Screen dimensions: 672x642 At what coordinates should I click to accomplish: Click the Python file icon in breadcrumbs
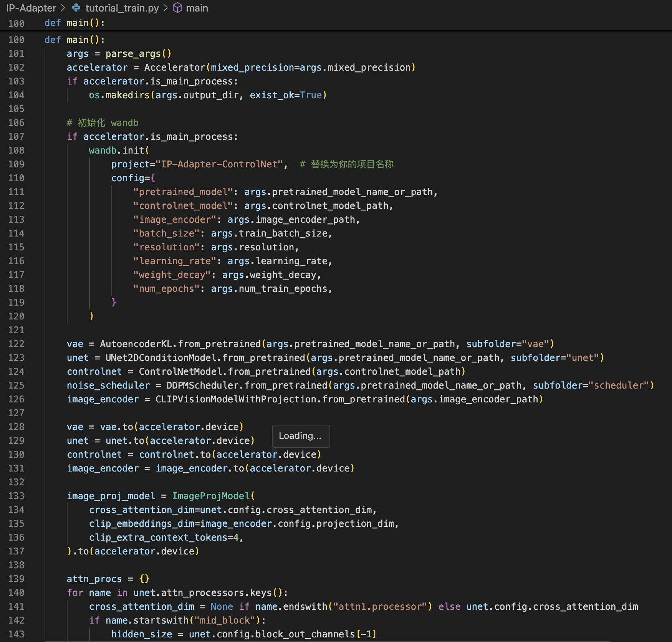pyautogui.click(x=76, y=8)
